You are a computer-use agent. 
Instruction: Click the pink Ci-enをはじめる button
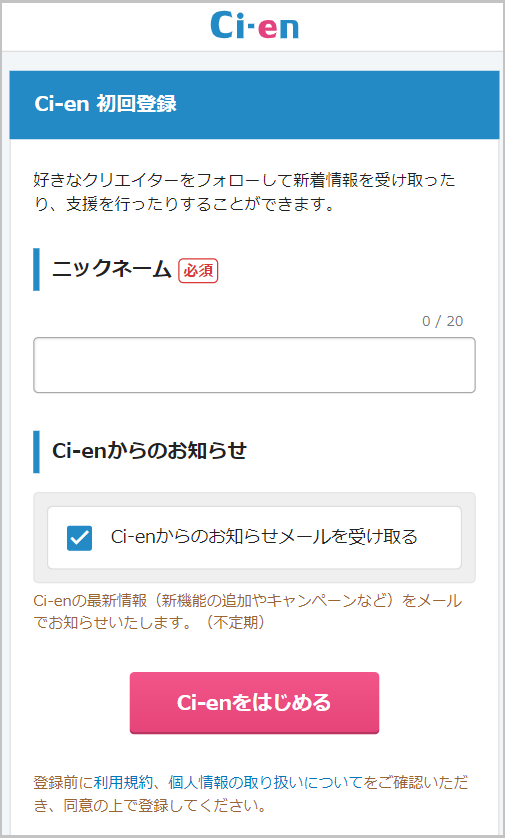click(254, 702)
